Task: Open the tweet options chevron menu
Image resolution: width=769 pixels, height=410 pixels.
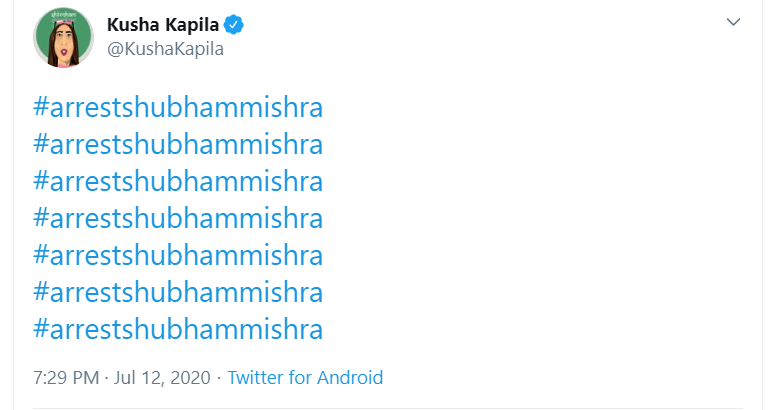Action: [x=733, y=22]
